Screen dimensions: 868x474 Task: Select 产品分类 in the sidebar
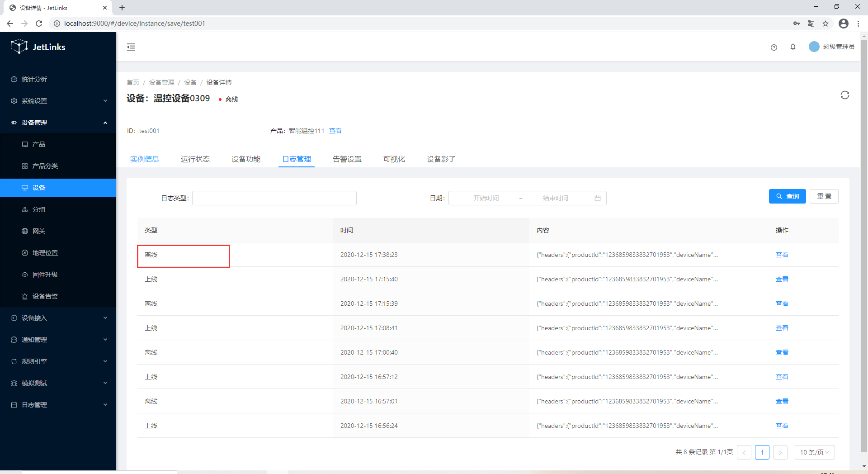[45, 166]
